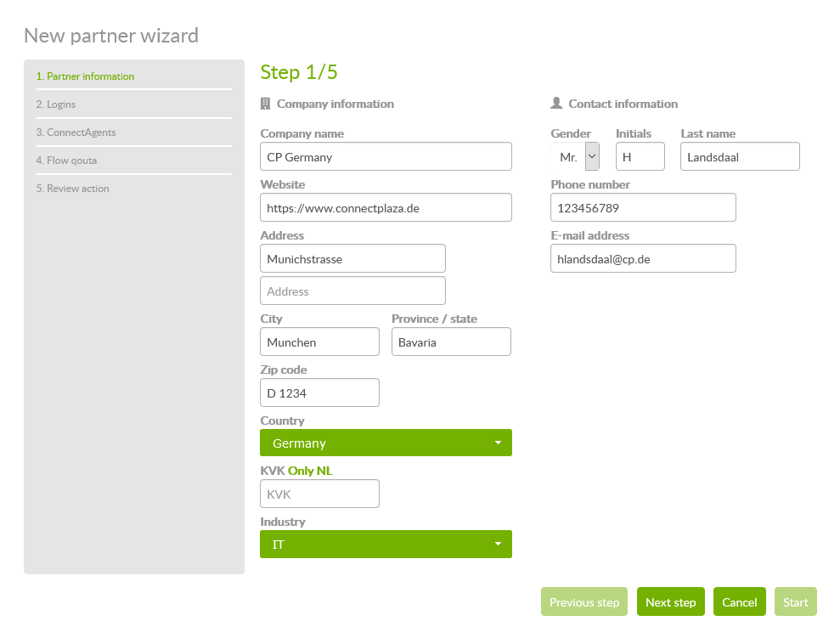
Task: Focus the Company name field
Action: click(x=386, y=156)
